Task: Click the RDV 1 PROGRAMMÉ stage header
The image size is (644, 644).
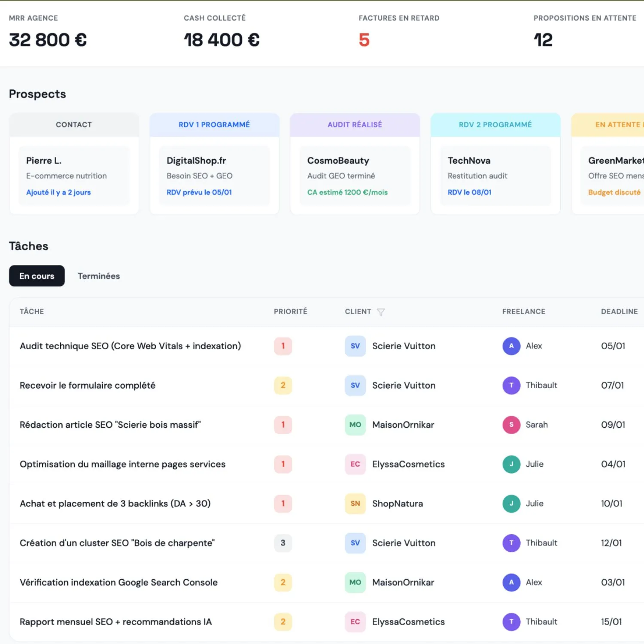Action: click(214, 125)
